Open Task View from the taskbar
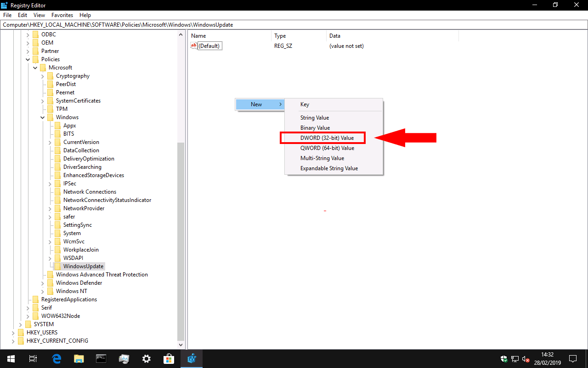The height and width of the screenshot is (368, 588). (x=33, y=358)
